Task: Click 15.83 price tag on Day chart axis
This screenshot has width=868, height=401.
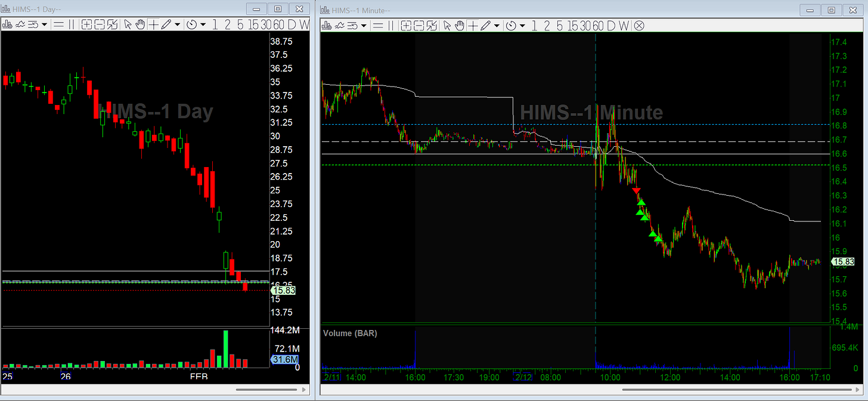Action: point(282,291)
